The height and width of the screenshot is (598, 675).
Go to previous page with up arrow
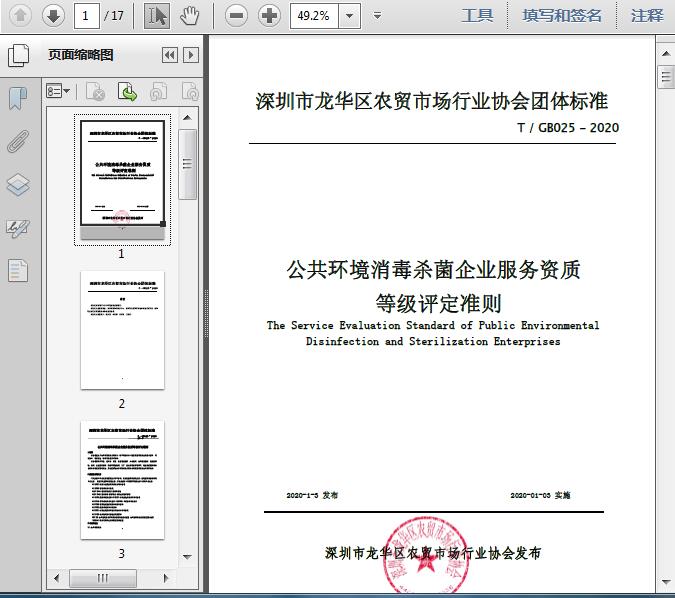(20, 16)
